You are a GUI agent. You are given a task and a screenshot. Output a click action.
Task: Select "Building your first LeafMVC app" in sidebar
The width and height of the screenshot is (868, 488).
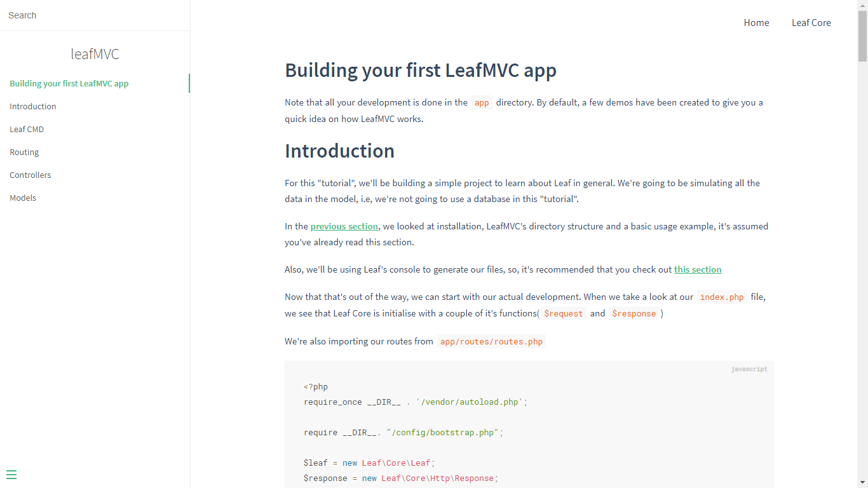69,83
